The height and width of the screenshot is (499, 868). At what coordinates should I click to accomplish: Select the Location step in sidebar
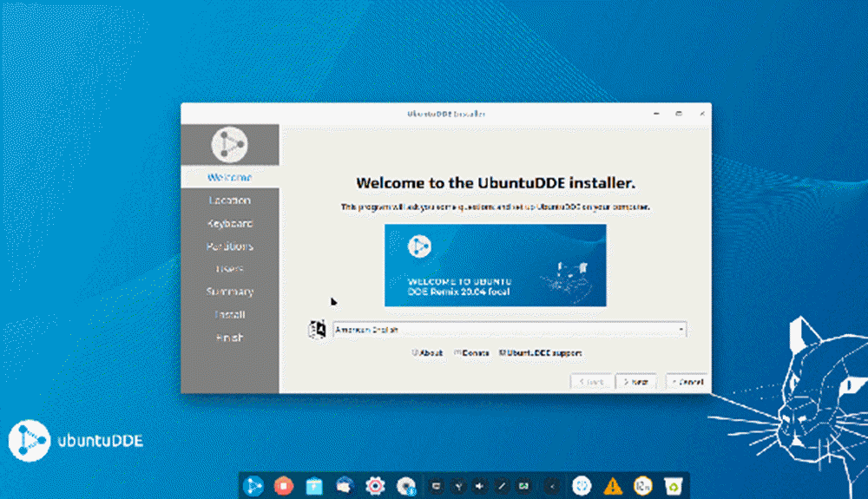tap(230, 200)
